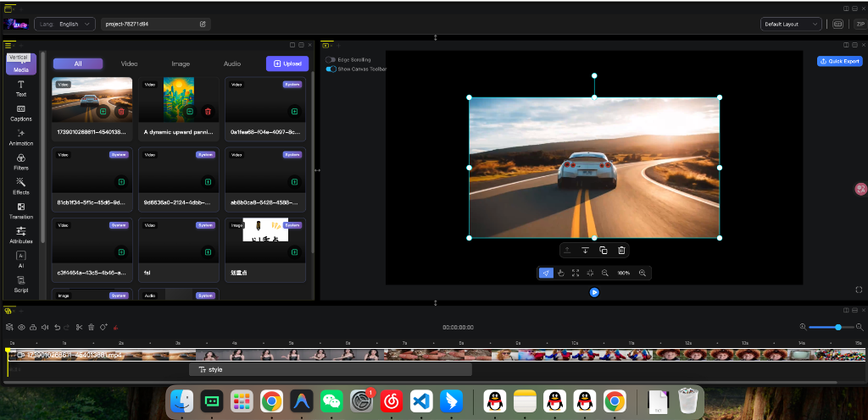Viewport: 868px width, 420px height.
Task: Undo the last timeline action
Action: coord(57,327)
